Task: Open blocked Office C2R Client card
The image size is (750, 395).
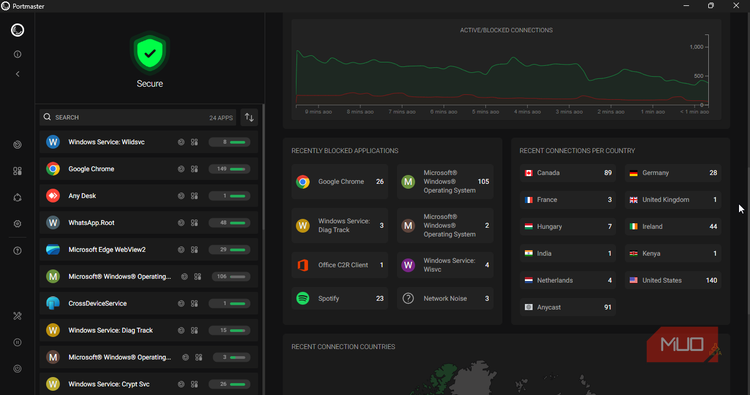Action: [x=340, y=265]
